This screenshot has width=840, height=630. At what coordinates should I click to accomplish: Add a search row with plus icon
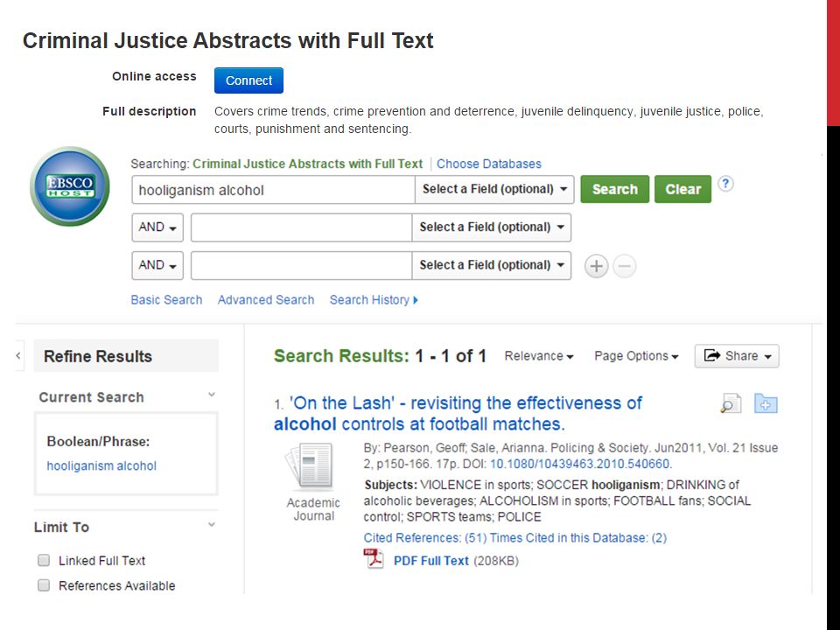(x=596, y=266)
